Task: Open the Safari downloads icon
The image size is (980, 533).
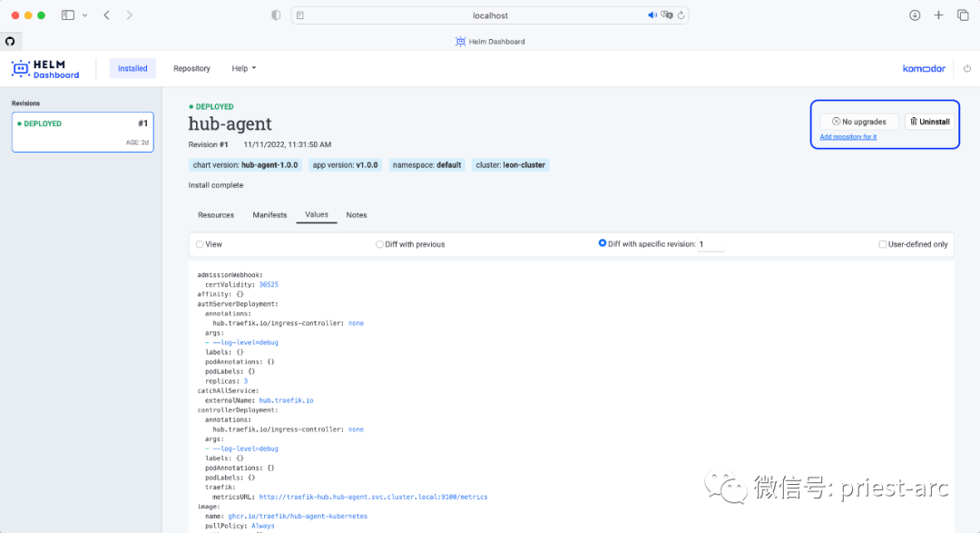Action: coord(915,15)
